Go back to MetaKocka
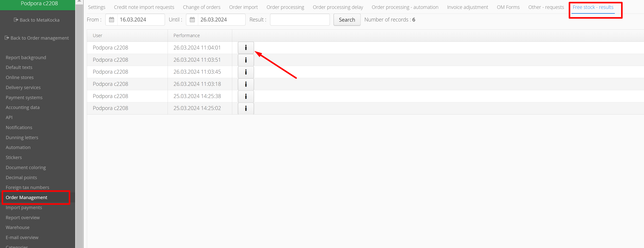 click(x=37, y=20)
